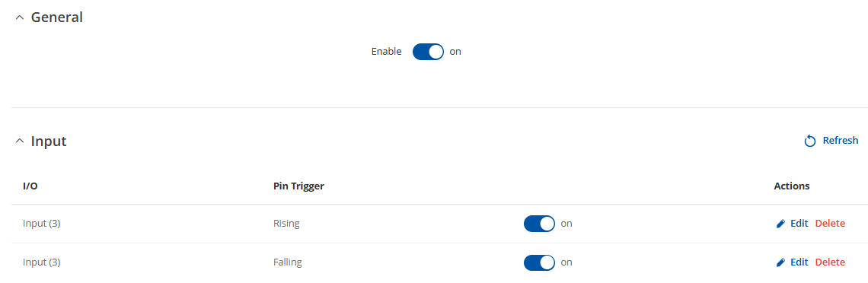868x283 pixels.
Task: Collapse the Input section chevron
Action: coord(20,141)
